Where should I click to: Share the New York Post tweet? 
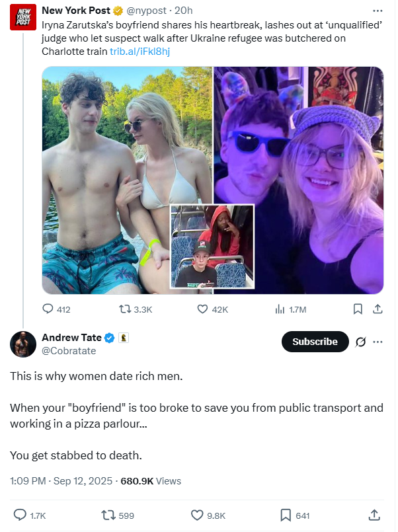pyautogui.click(x=378, y=309)
